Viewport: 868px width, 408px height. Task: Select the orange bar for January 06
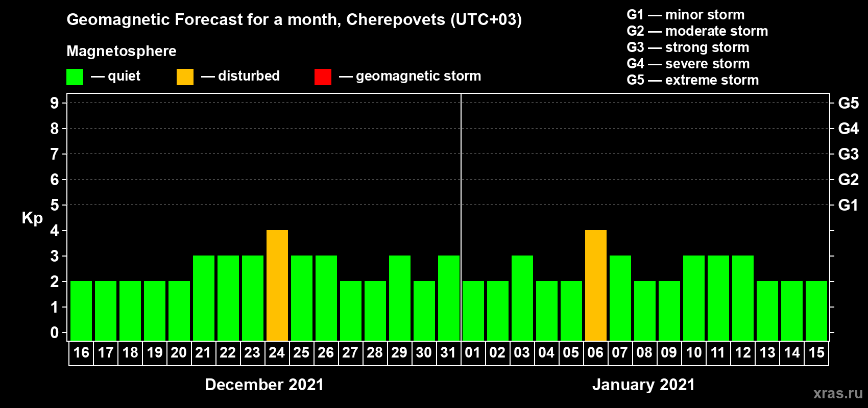coord(596,285)
